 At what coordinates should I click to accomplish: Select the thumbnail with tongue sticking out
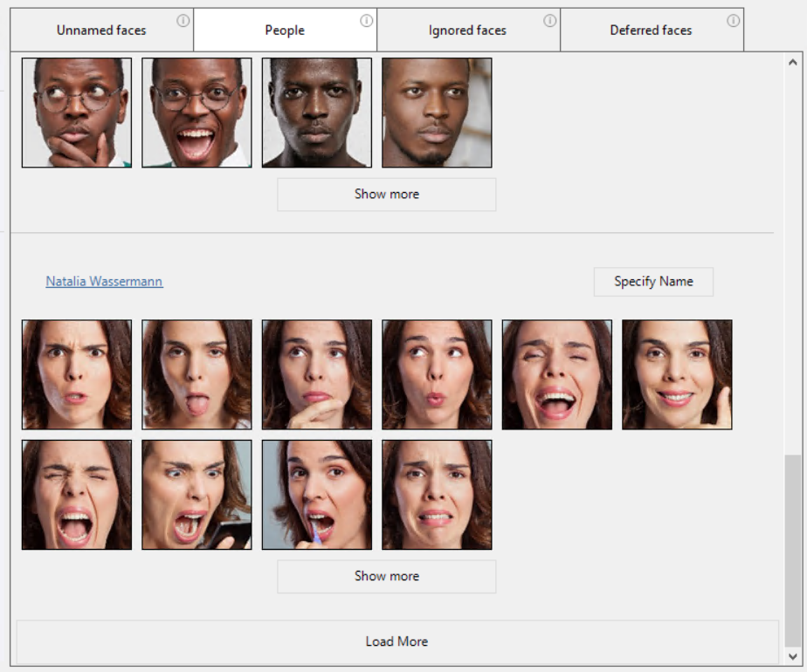coord(197,374)
